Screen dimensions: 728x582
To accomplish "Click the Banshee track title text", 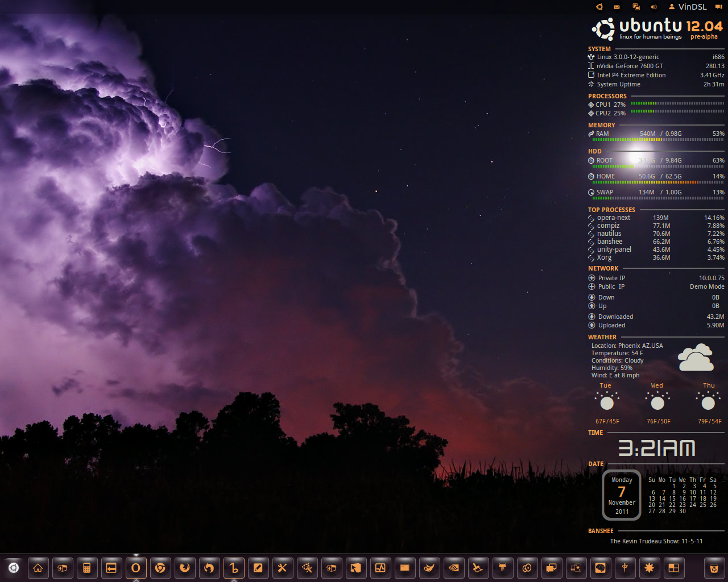I will click(x=656, y=541).
